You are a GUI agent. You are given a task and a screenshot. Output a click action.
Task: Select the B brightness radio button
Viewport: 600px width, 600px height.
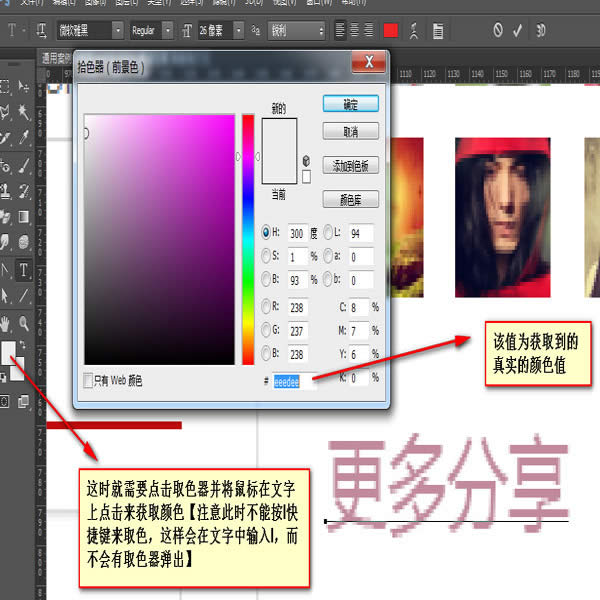point(266,279)
